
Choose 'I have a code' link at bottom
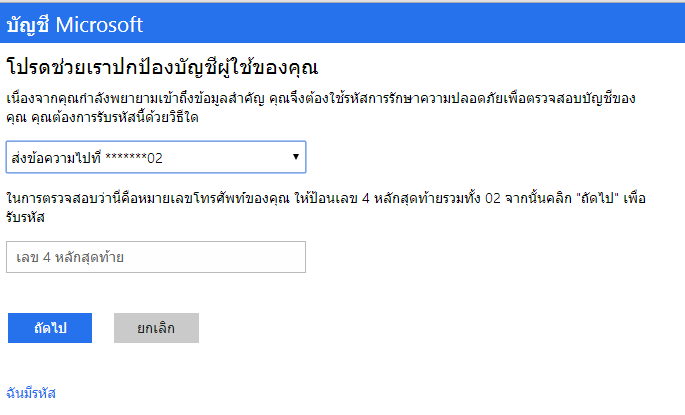[31, 393]
